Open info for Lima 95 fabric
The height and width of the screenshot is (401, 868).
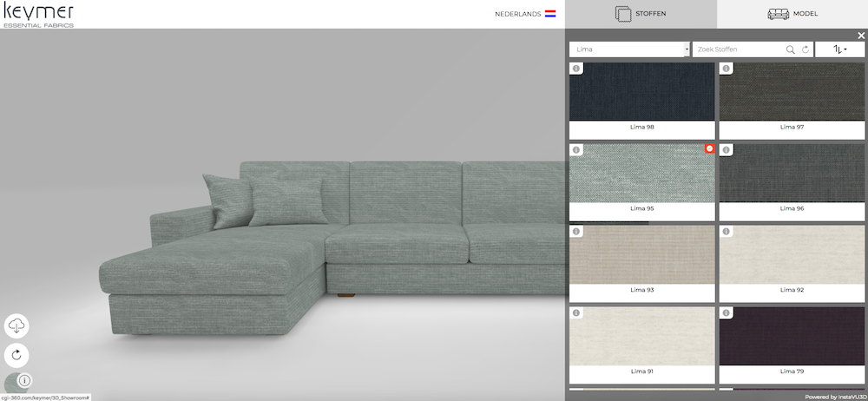click(576, 150)
